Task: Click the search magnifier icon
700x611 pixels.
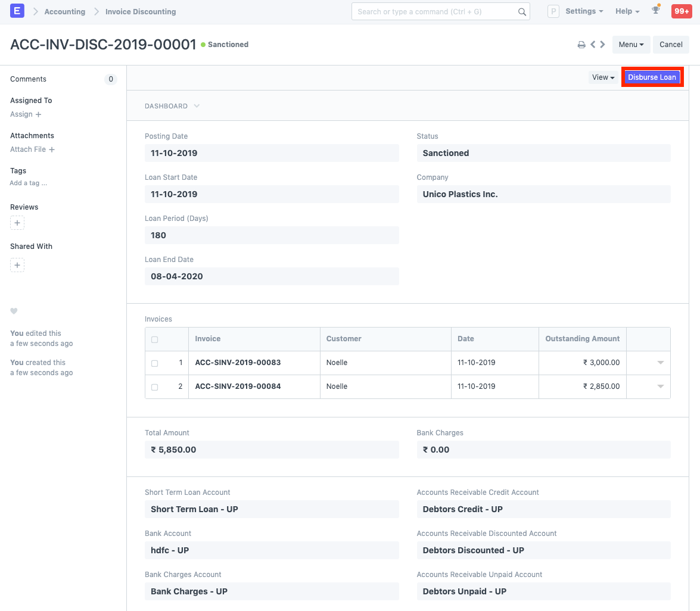Action: 522,12
